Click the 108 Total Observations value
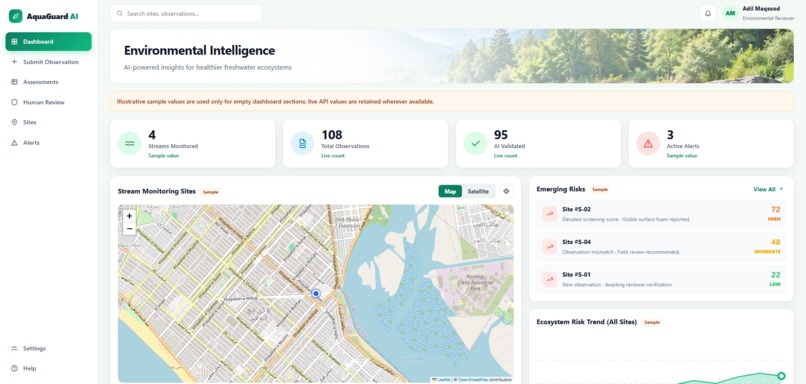This screenshot has height=384, width=806. tap(332, 135)
